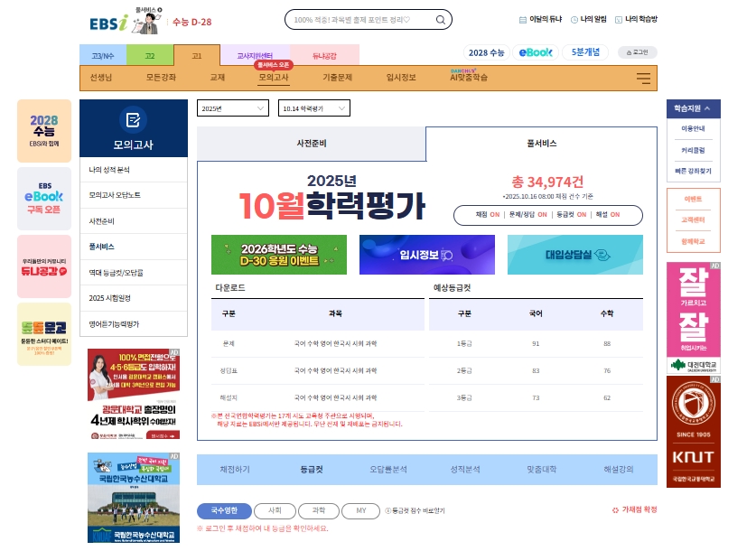Select the MY filter pill
The image size is (756, 551).
pyautogui.click(x=361, y=511)
